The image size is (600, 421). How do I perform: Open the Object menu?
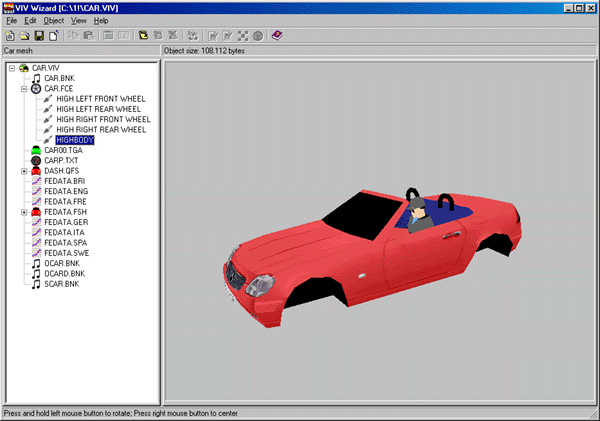point(54,21)
